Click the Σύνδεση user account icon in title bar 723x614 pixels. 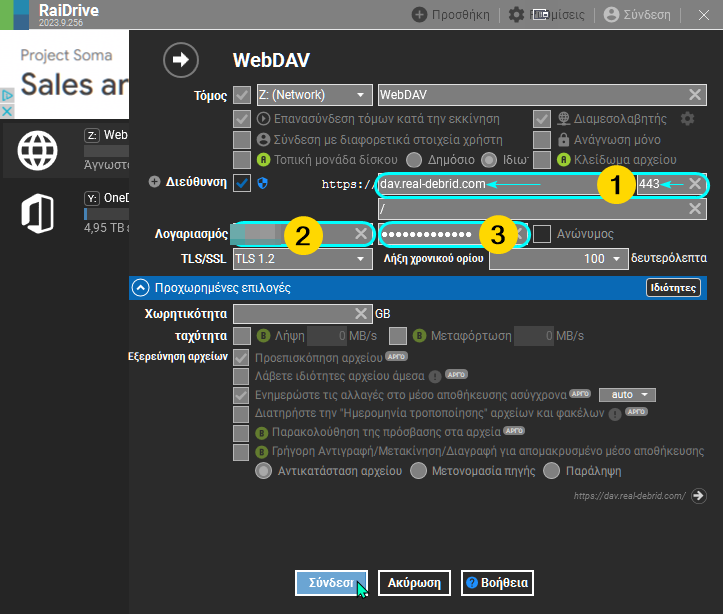[611, 15]
